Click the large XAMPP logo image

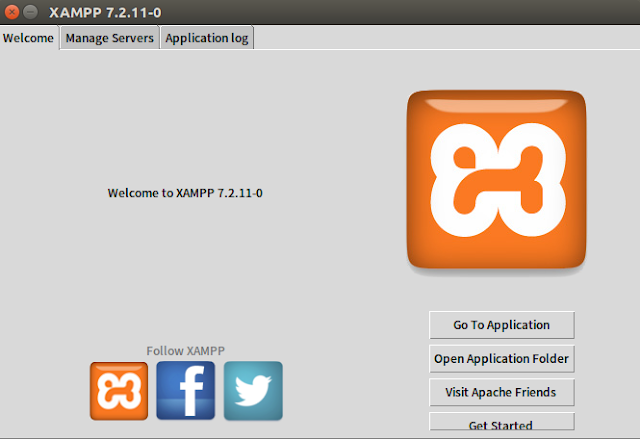pos(496,180)
